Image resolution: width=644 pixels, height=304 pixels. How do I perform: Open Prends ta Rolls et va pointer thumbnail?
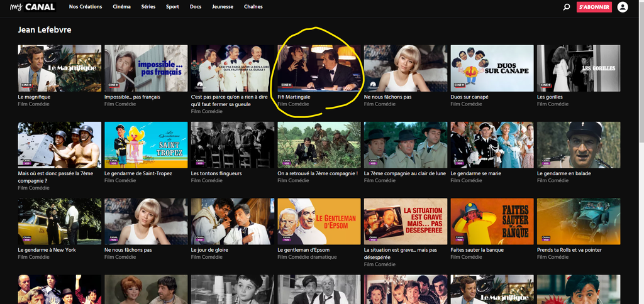(579, 222)
